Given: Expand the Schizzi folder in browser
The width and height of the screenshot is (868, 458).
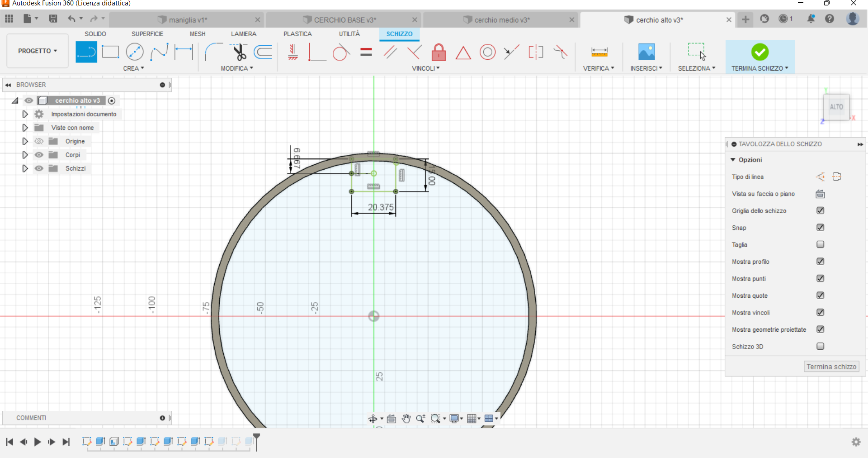Looking at the screenshot, I should 25,168.
